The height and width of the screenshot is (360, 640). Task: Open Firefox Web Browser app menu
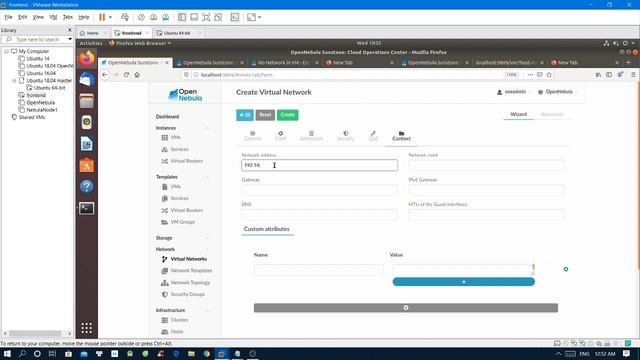coord(140,43)
